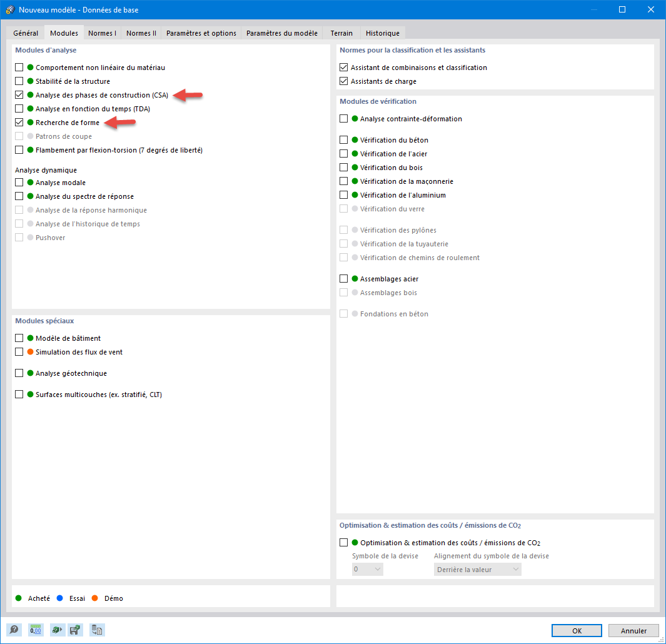Click the transfer data to document icon
The width and height of the screenshot is (666, 644).
point(97,630)
